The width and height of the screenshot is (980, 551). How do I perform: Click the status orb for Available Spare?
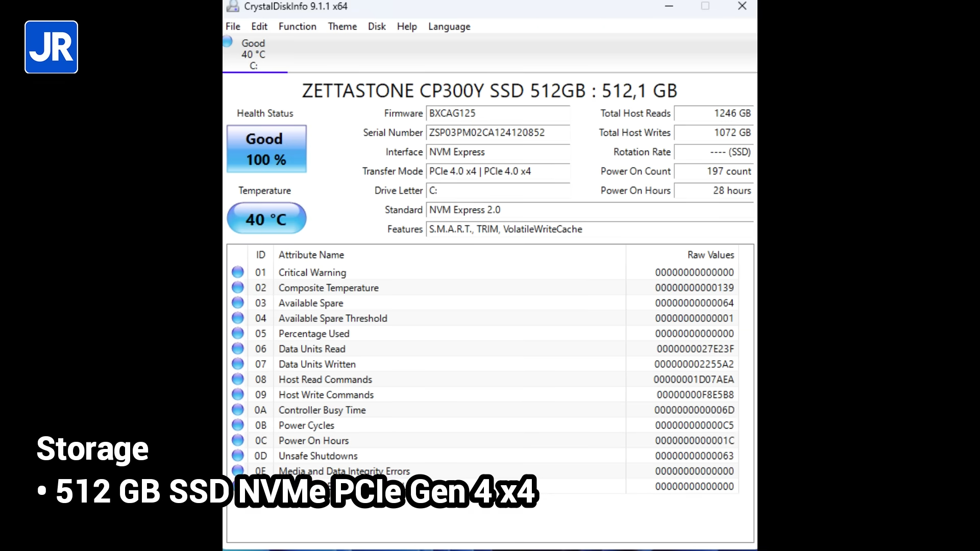(238, 303)
